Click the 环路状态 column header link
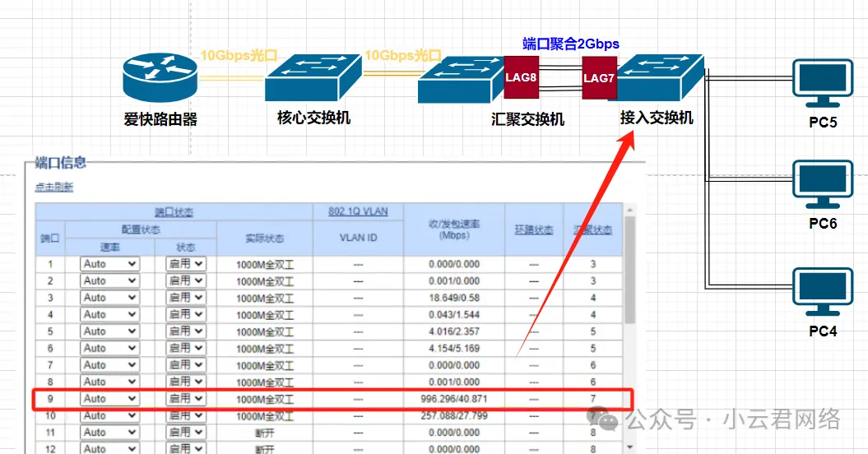Screen dimensions: 868x454 pyautogui.click(x=533, y=229)
